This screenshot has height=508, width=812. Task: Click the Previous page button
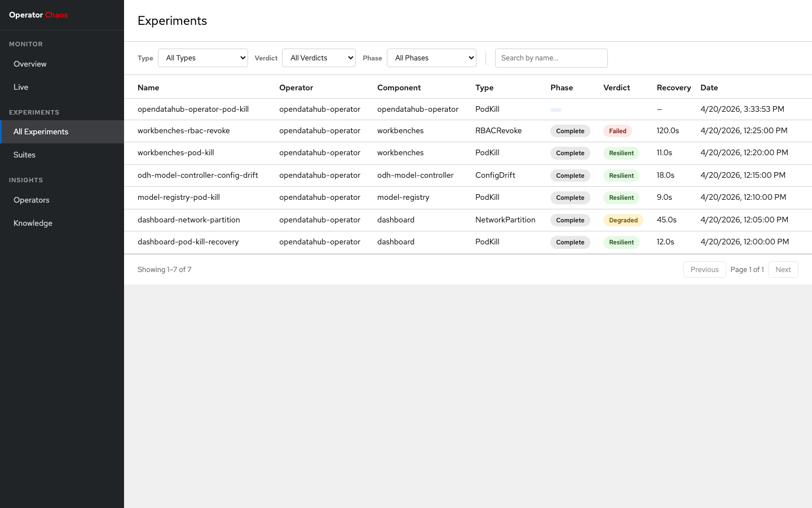click(x=704, y=270)
